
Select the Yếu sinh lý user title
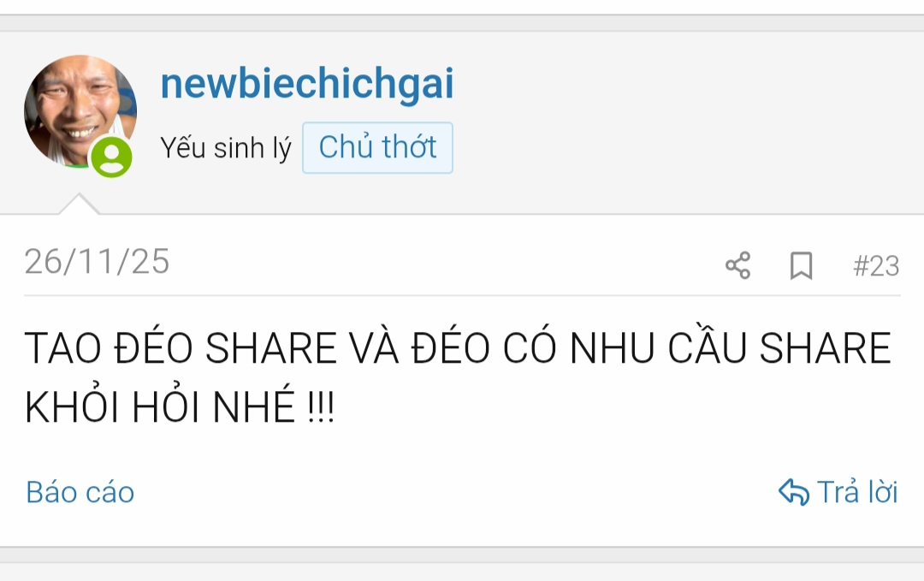coord(226,147)
